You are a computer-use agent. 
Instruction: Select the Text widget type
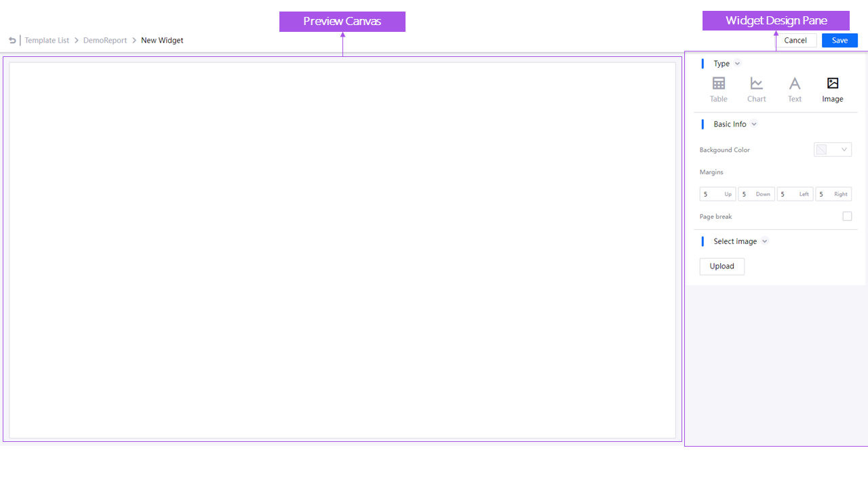pos(794,88)
